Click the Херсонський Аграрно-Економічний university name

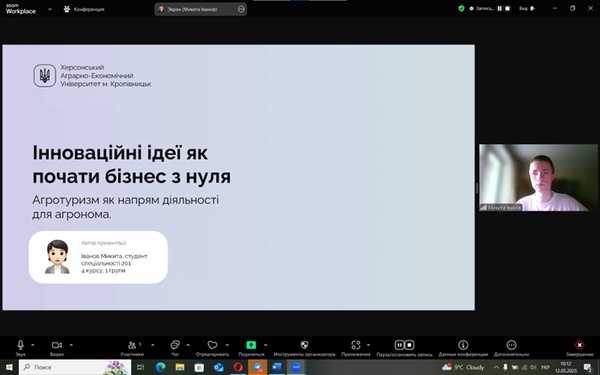[106, 76]
